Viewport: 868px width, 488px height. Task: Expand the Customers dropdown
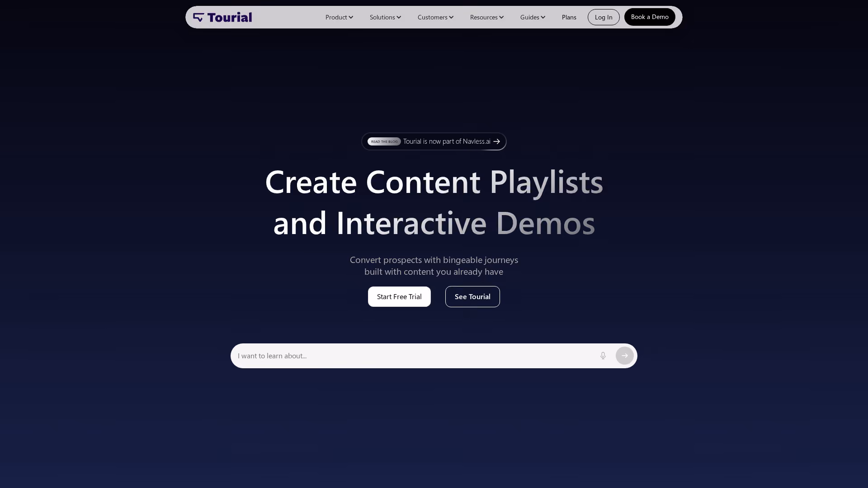[x=435, y=17]
